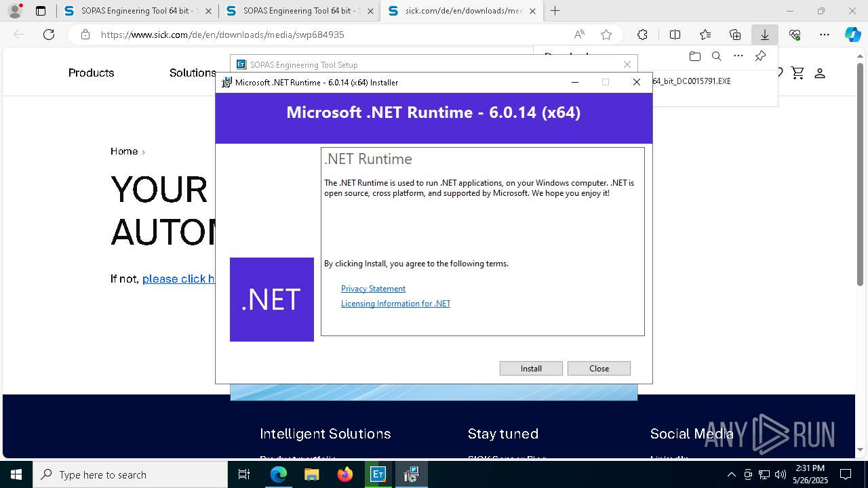Open the tab actions menu icon
Screen dimensions: 868x488
pyautogui.click(x=41, y=11)
